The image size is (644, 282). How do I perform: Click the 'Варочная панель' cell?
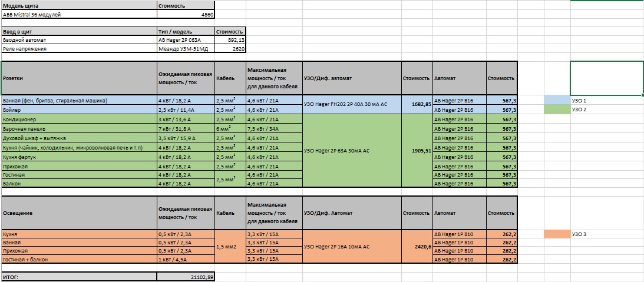(79, 129)
